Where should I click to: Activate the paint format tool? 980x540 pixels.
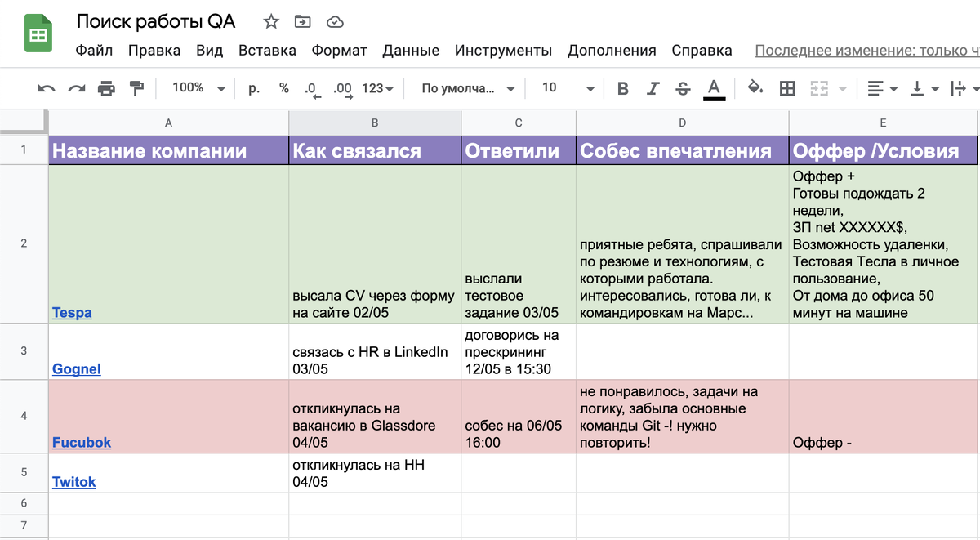136,88
